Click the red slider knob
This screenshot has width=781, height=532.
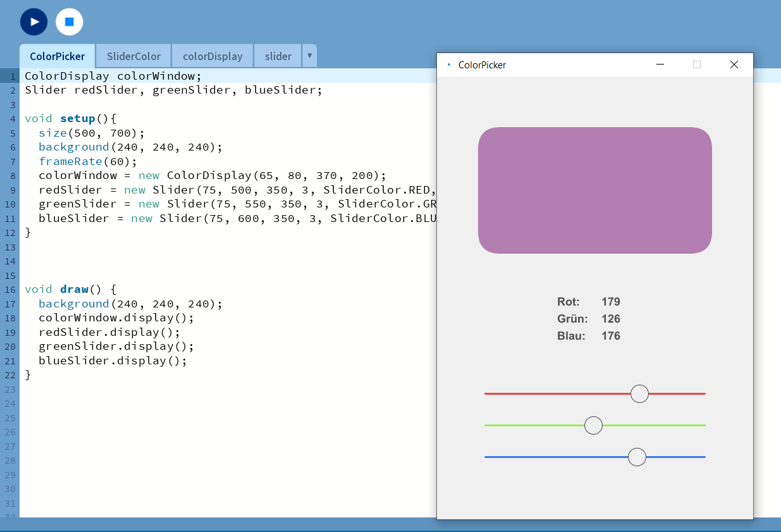(x=639, y=393)
